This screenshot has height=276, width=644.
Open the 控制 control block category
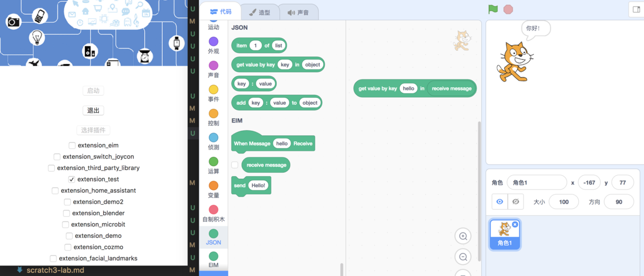point(214,117)
